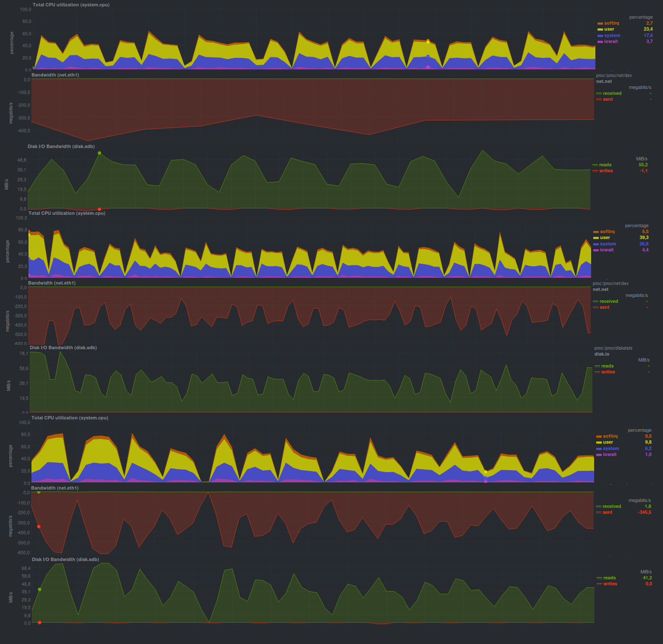
Task: Click net.net label in the middle bandwidth legend
Action: point(600,290)
